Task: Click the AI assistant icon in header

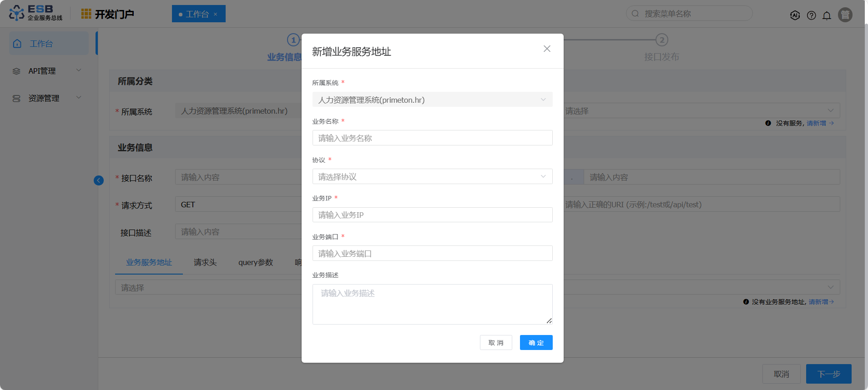Action: (795, 15)
